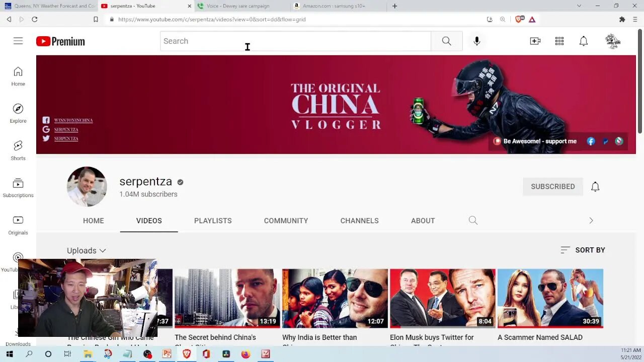This screenshot has width=644, height=362.
Task: Open the SORT BY menu
Action: click(583, 250)
